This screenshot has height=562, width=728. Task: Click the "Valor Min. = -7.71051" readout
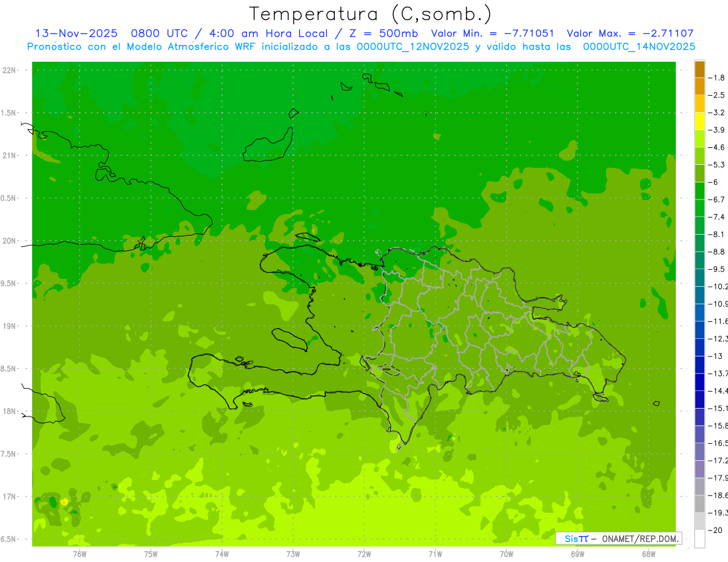pyautogui.click(x=493, y=34)
